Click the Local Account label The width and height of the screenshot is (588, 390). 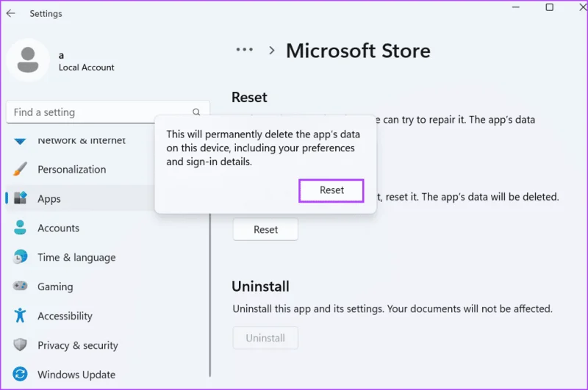click(86, 68)
